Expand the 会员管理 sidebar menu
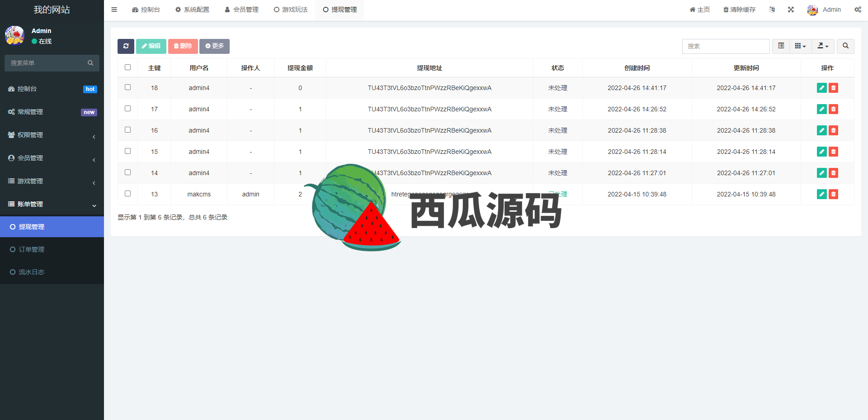This screenshot has width=868, height=420. click(52, 158)
